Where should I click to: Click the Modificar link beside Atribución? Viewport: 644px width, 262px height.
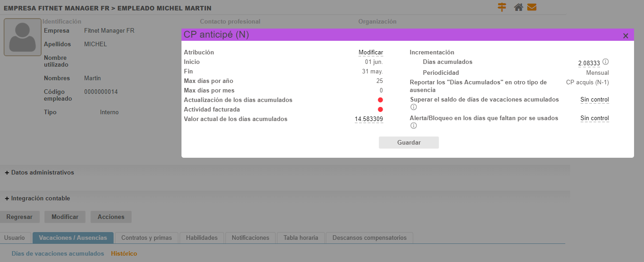tap(371, 53)
